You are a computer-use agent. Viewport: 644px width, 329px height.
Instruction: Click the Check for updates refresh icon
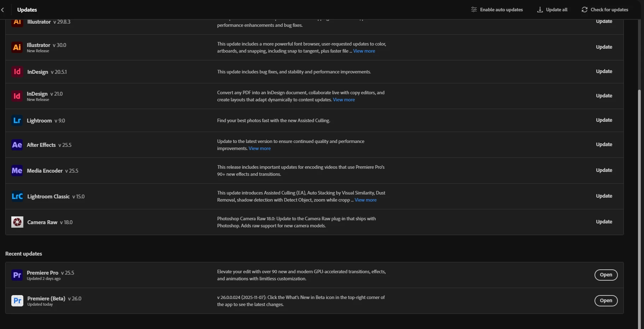point(585,10)
